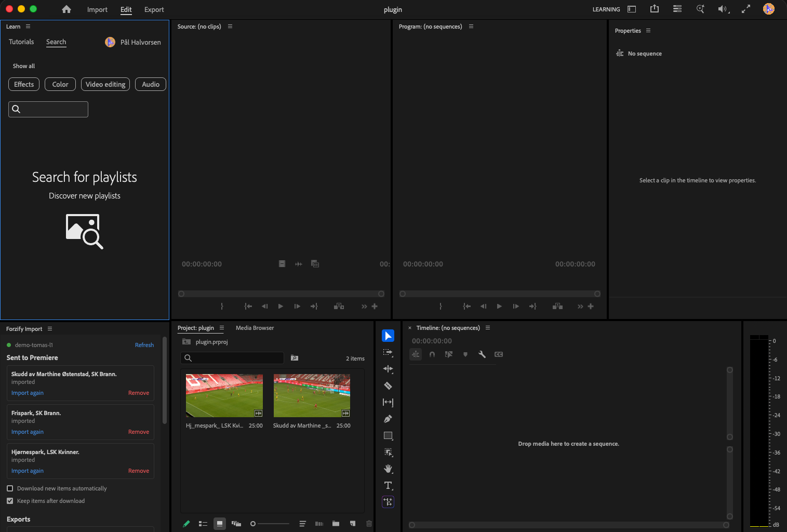
Task: Click the Learn panel search field
Action: coord(48,109)
